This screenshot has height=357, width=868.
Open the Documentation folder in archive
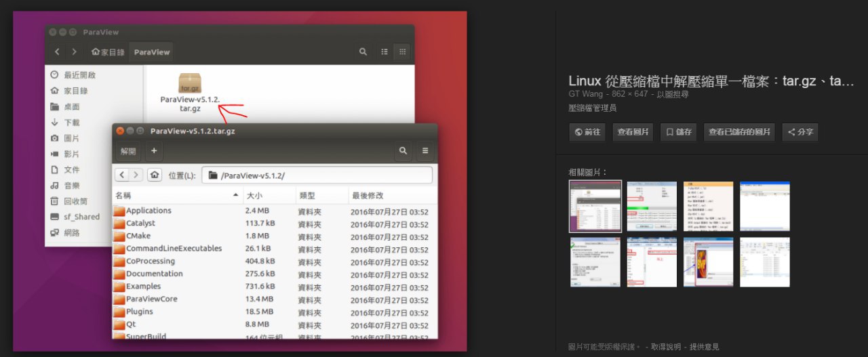154,274
